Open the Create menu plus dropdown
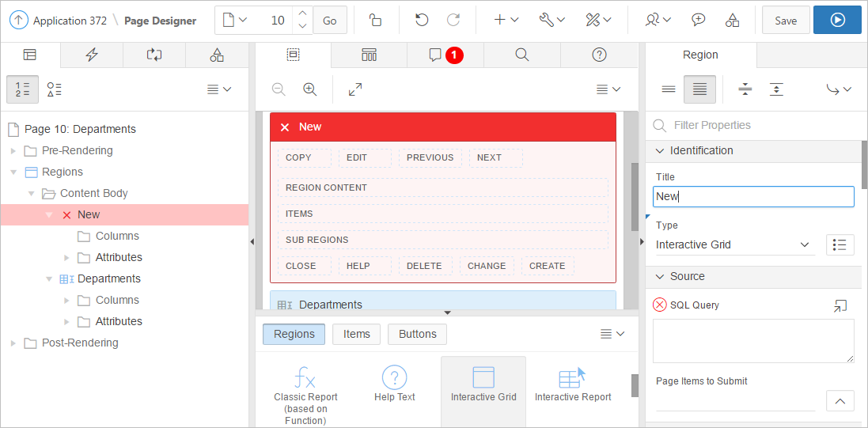The height and width of the screenshot is (428, 868). (506, 21)
